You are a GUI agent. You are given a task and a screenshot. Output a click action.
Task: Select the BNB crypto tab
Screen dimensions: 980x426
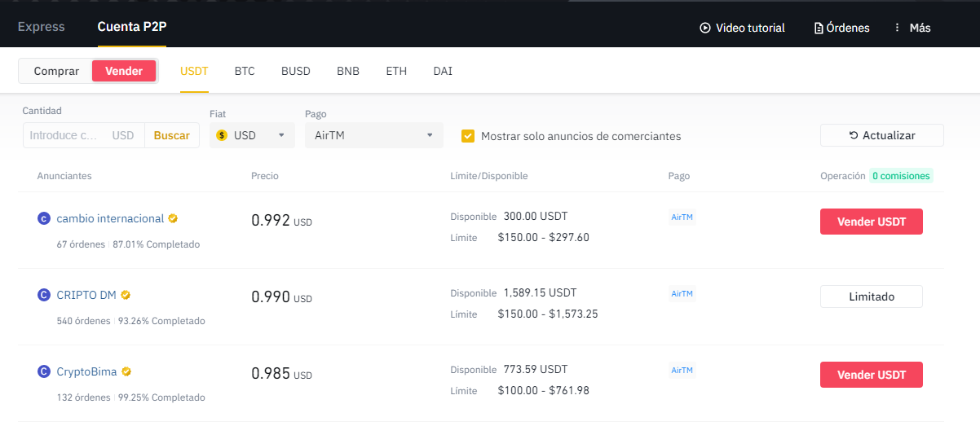click(348, 71)
